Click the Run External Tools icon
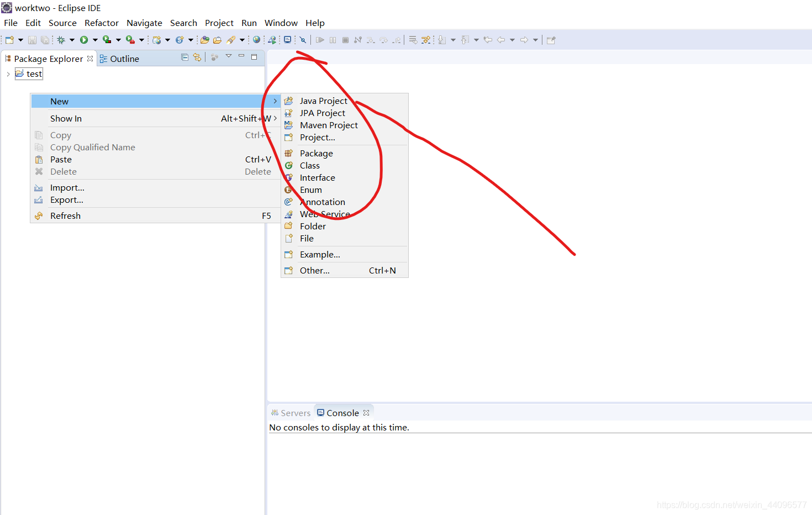Screen dimensions: 812x515 [x=130, y=40]
